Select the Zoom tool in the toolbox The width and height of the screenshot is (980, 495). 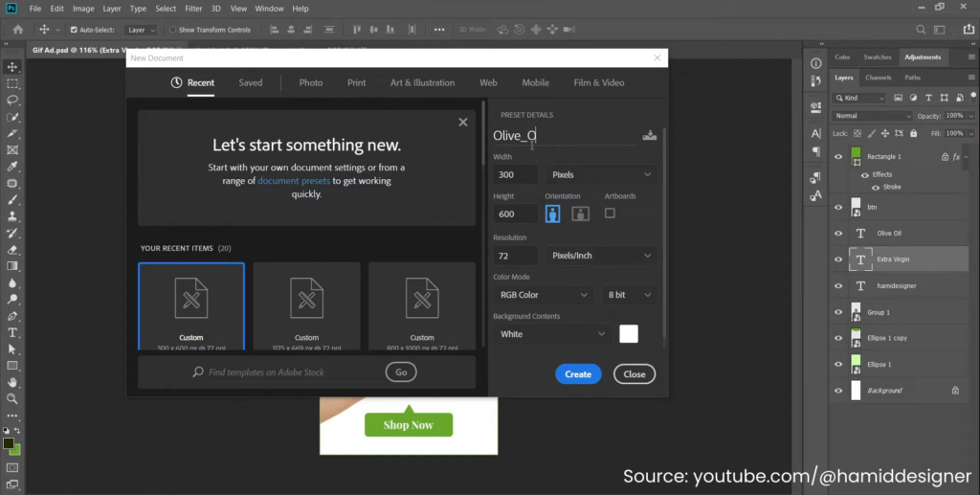[x=11, y=398]
